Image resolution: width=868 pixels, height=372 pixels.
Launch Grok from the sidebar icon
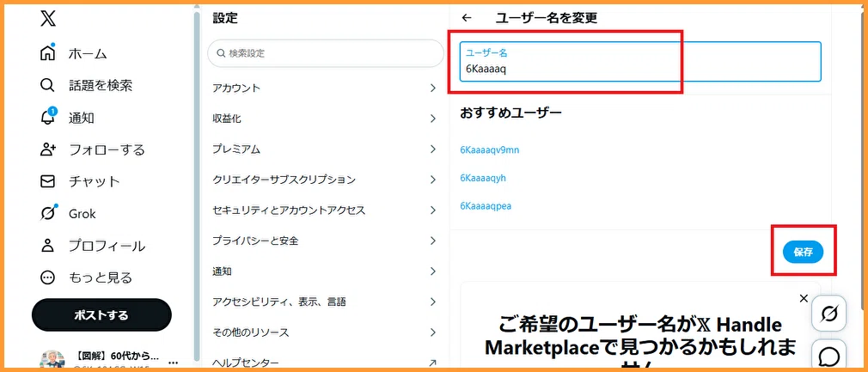(48, 213)
